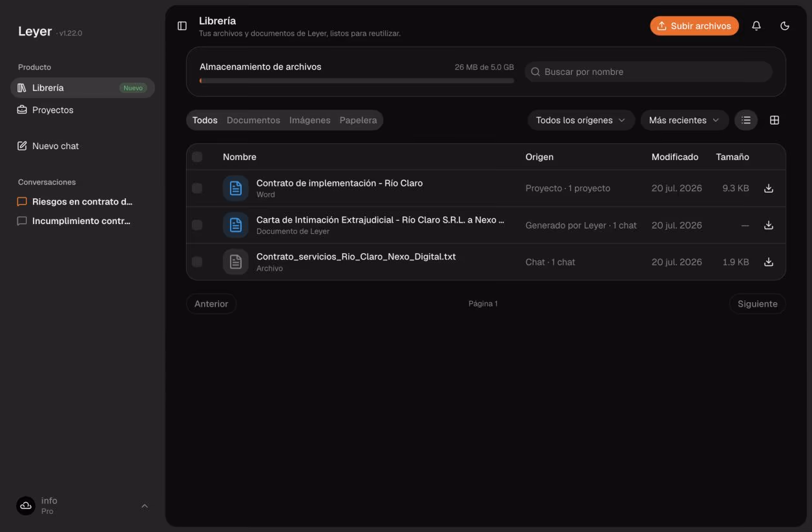812x532 pixels.
Task: Switch to the Imágenes tab
Action: 309,120
